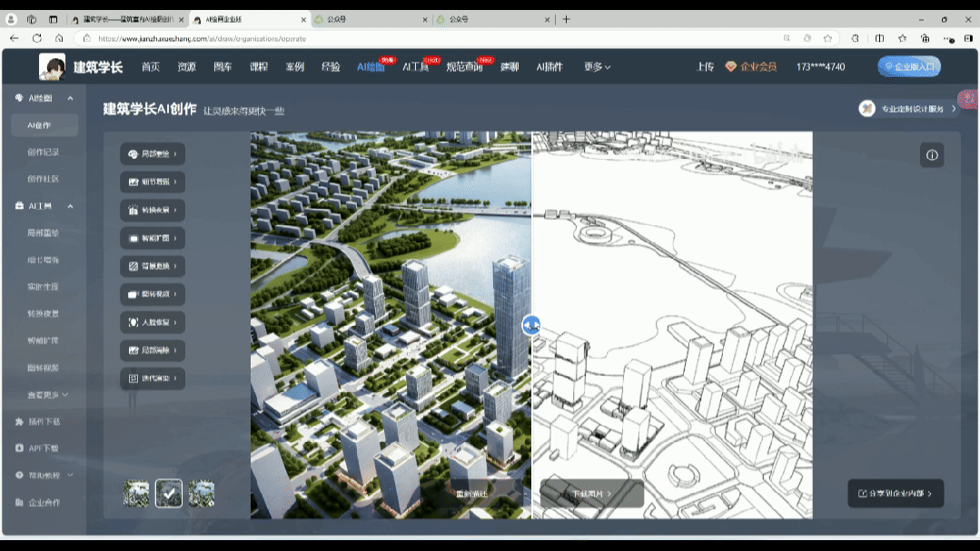The height and width of the screenshot is (551, 980).
Task: Click the info icon beside the image
Action: [932, 155]
